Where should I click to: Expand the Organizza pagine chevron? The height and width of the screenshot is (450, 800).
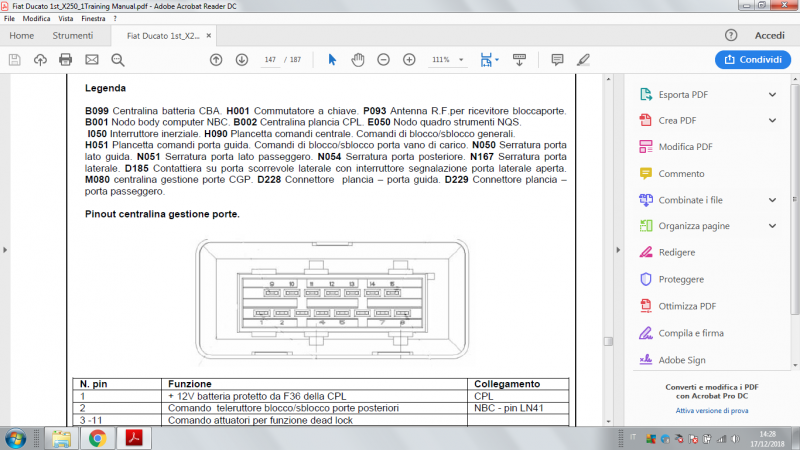tap(772, 226)
